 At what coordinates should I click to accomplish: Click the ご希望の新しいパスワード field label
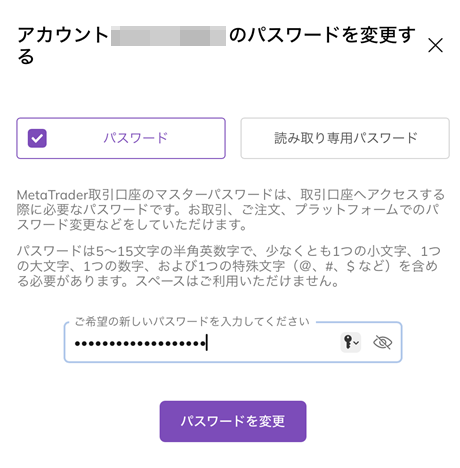click(x=192, y=322)
